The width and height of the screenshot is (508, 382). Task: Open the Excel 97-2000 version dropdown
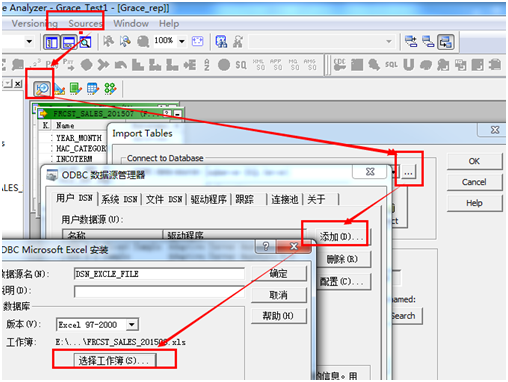click(x=132, y=324)
